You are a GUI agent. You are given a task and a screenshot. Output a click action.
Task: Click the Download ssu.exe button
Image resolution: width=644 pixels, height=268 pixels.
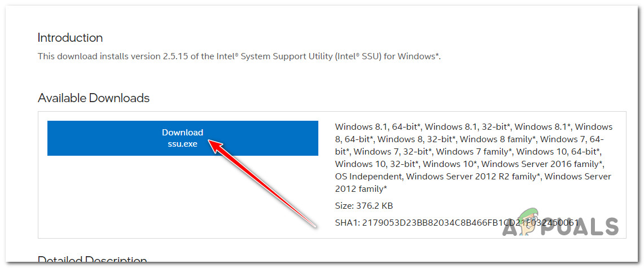pos(182,138)
